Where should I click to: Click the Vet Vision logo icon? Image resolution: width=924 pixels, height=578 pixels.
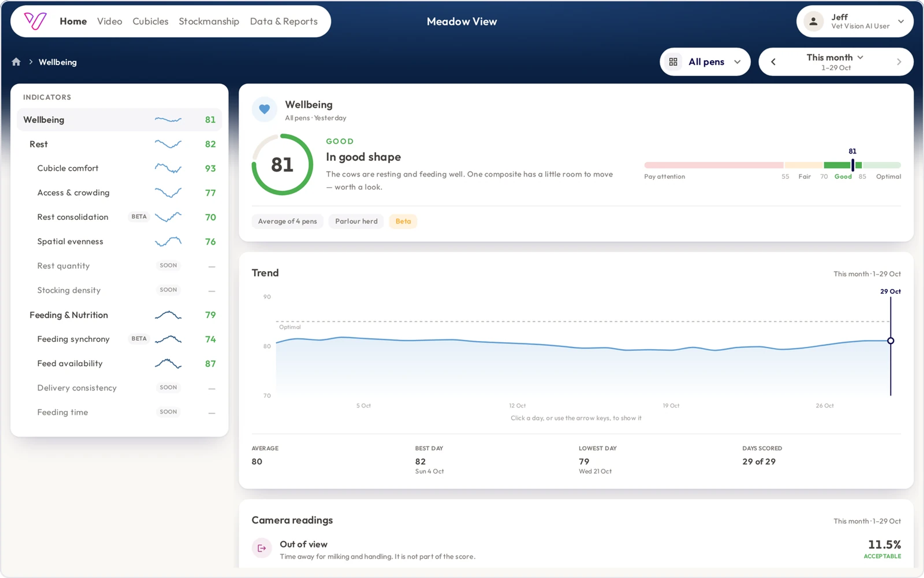pos(35,21)
